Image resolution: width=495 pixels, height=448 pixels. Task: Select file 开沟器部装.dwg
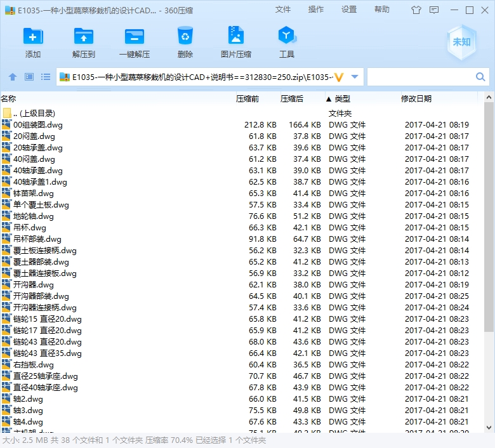41,296
